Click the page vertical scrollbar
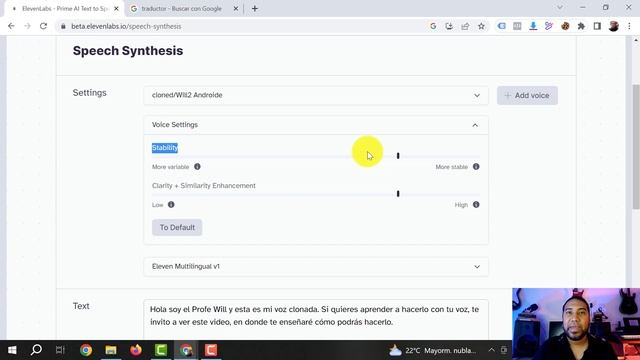The height and width of the screenshot is (360, 640). click(636, 147)
